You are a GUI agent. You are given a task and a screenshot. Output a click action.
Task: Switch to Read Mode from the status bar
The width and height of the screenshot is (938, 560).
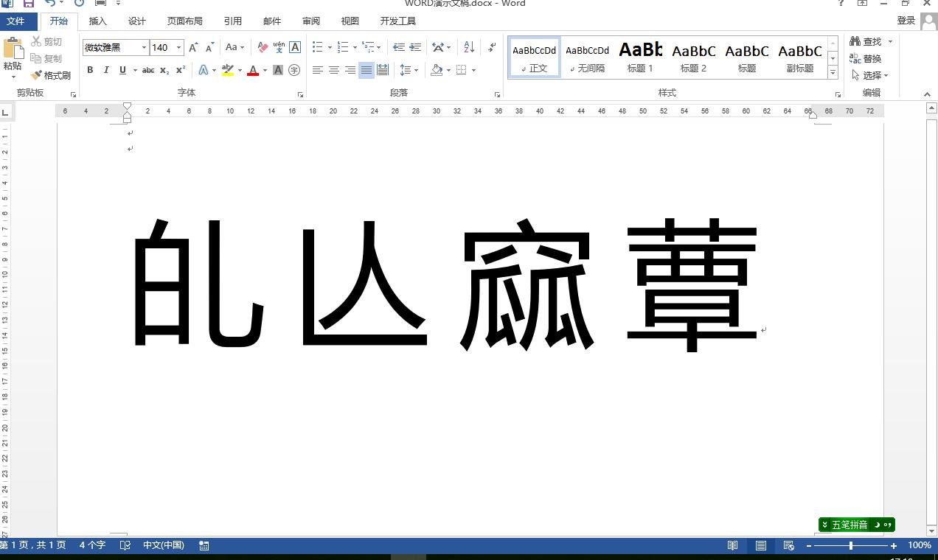pos(733,545)
